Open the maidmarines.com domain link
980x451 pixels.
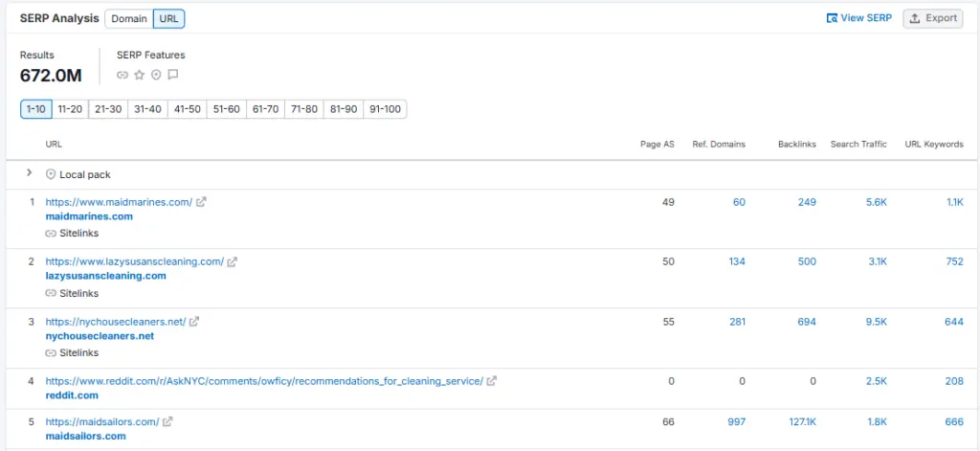click(x=89, y=216)
